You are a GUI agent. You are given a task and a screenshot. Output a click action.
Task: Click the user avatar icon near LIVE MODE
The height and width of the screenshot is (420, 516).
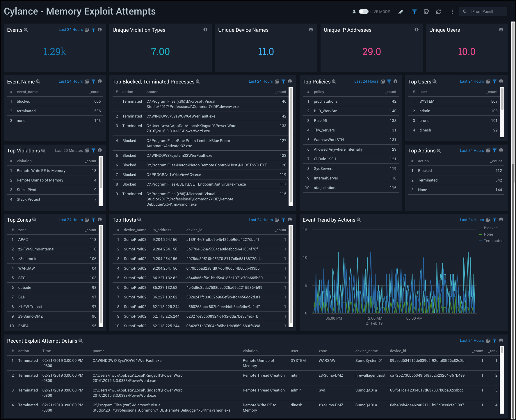point(354,12)
